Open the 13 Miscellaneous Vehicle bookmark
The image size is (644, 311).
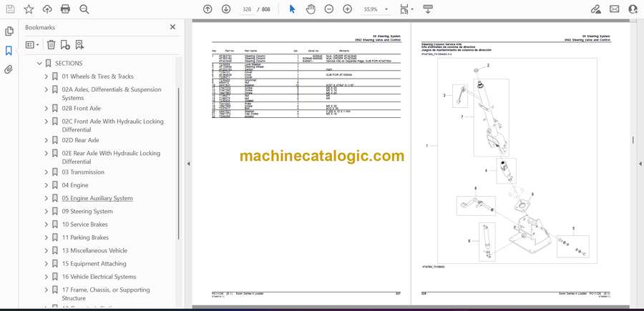(x=94, y=251)
